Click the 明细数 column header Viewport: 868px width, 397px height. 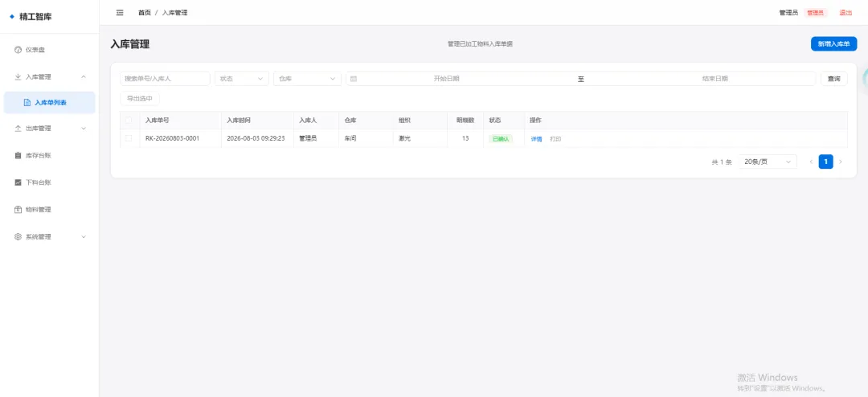coord(465,121)
